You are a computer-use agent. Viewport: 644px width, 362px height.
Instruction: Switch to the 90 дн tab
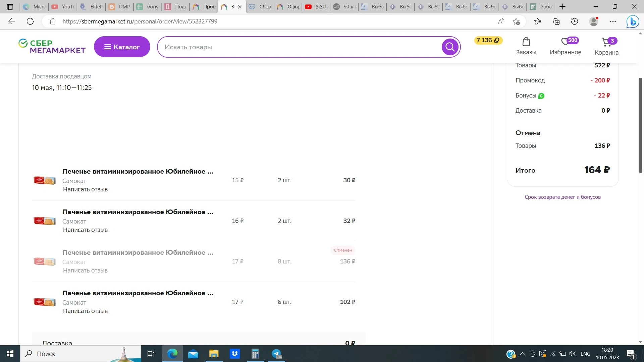tap(344, 7)
